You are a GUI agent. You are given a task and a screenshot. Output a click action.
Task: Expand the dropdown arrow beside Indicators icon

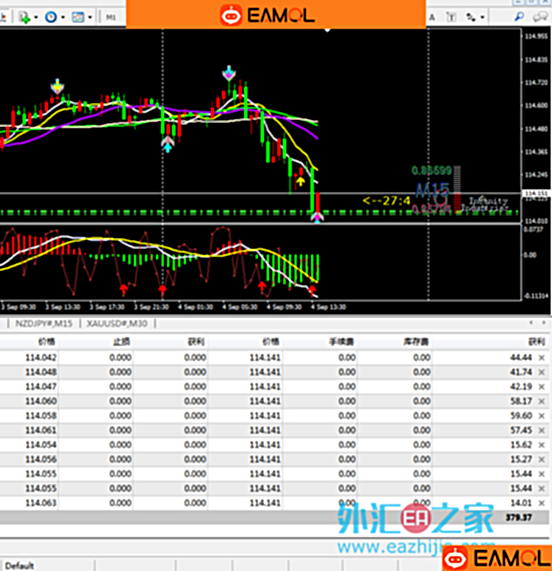pos(36,17)
